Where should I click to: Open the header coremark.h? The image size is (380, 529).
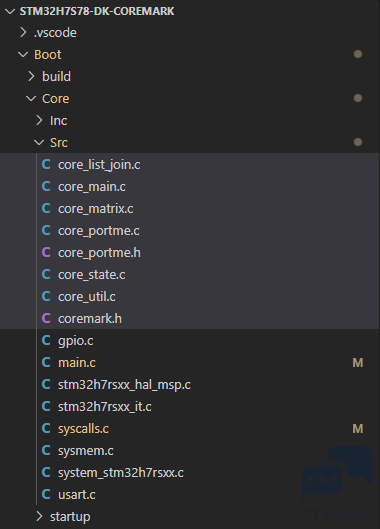tap(90, 319)
